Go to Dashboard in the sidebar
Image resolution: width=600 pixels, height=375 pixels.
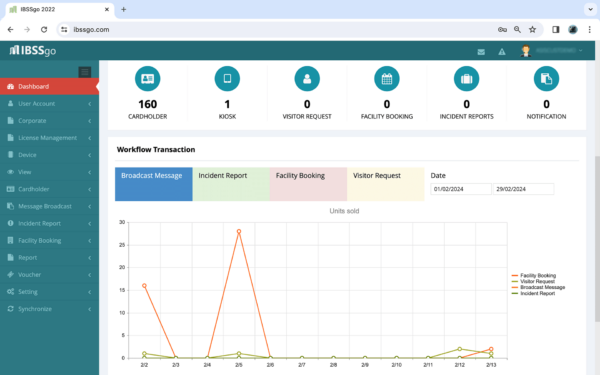click(49, 86)
